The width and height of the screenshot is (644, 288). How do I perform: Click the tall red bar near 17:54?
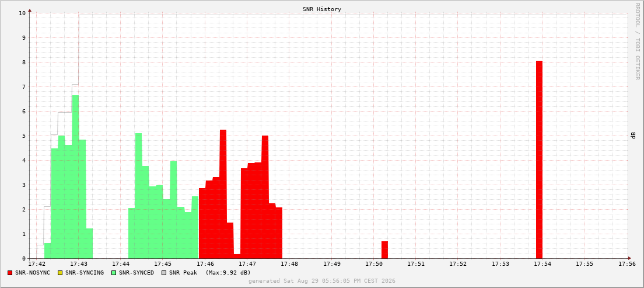coord(539,159)
